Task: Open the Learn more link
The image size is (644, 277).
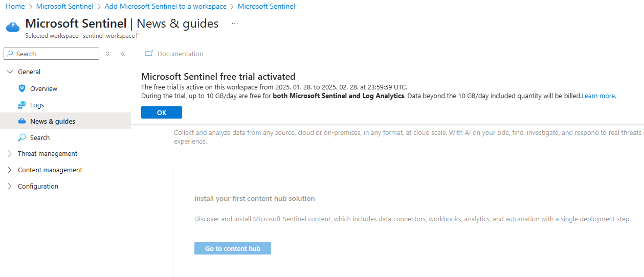Action: 598,96
